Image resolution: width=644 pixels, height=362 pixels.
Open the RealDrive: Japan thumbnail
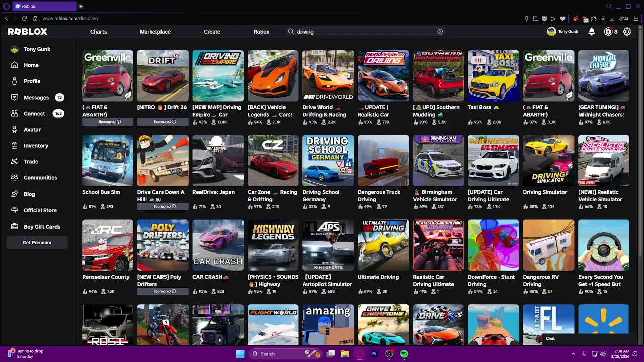click(218, 161)
